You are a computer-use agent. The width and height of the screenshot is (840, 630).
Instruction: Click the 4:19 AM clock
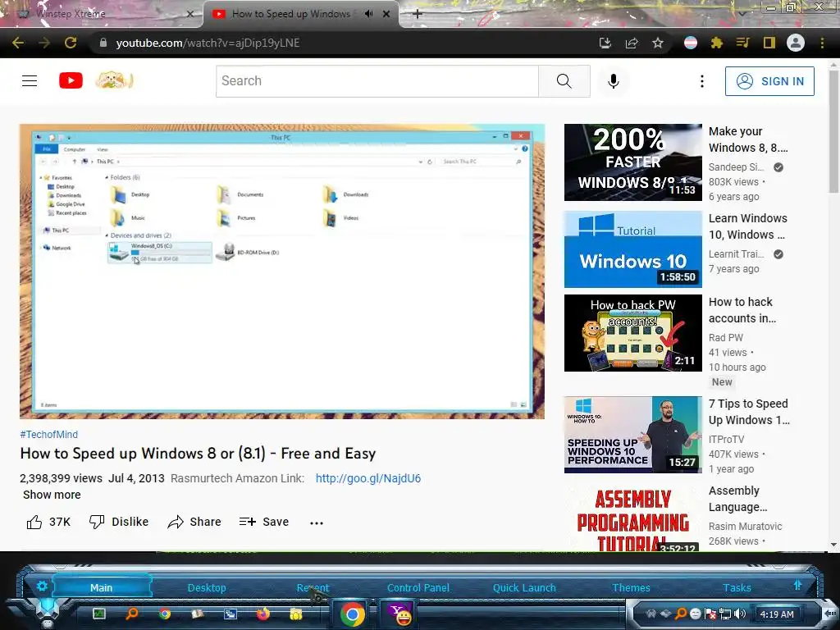(x=777, y=614)
